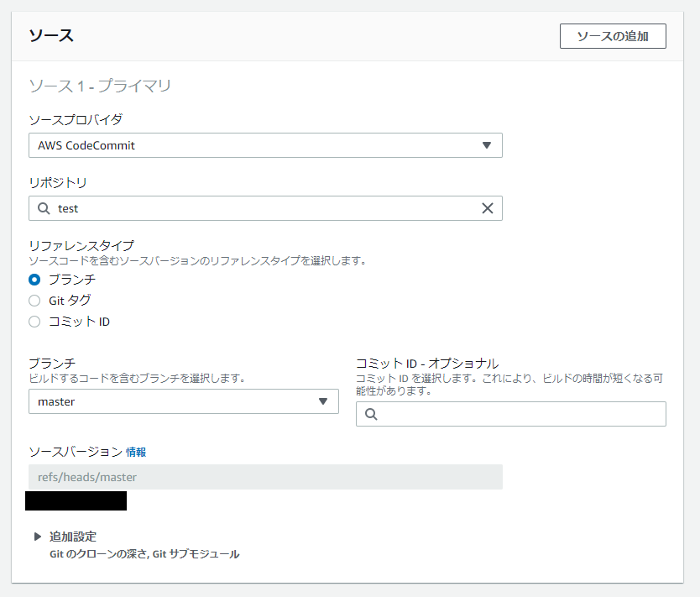The image size is (700, 597).
Task: Click the ソース 1 - プライマリ heading
Action: 100,86
